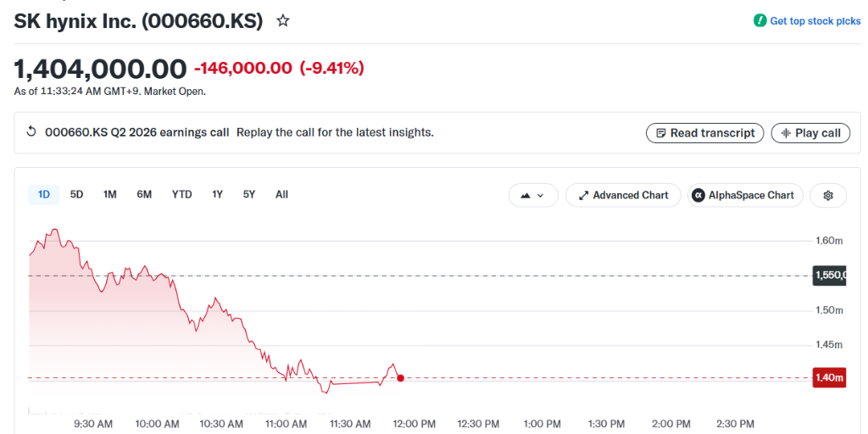The image size is (868, 434).
Task: Select the 1D range tab
Action: point(44,195)
